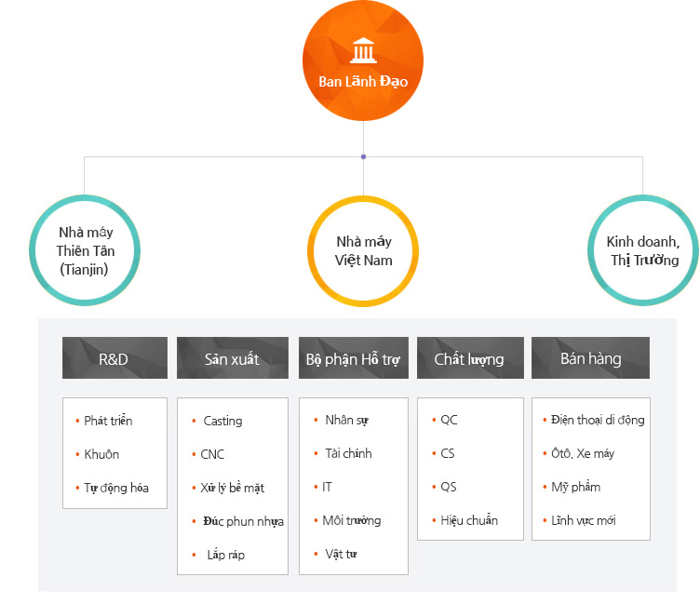
Task: Open the Casting item under Sản xuất
Action: click(222, 421)
